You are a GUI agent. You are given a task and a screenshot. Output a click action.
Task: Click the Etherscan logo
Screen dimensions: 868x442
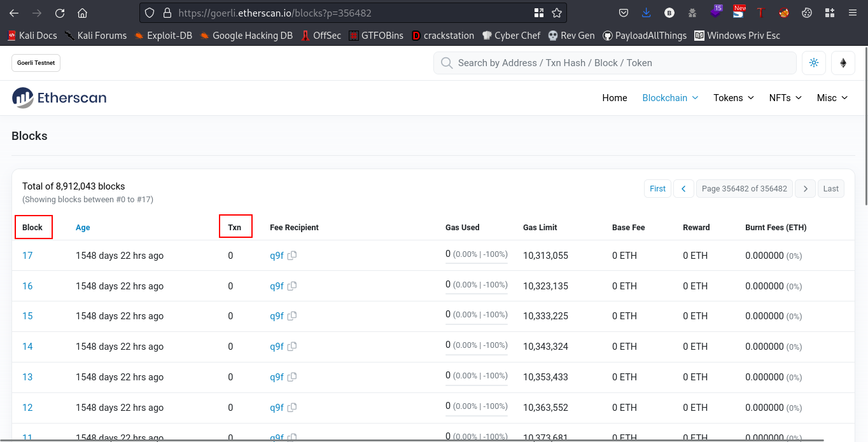(x=59, y=98)
